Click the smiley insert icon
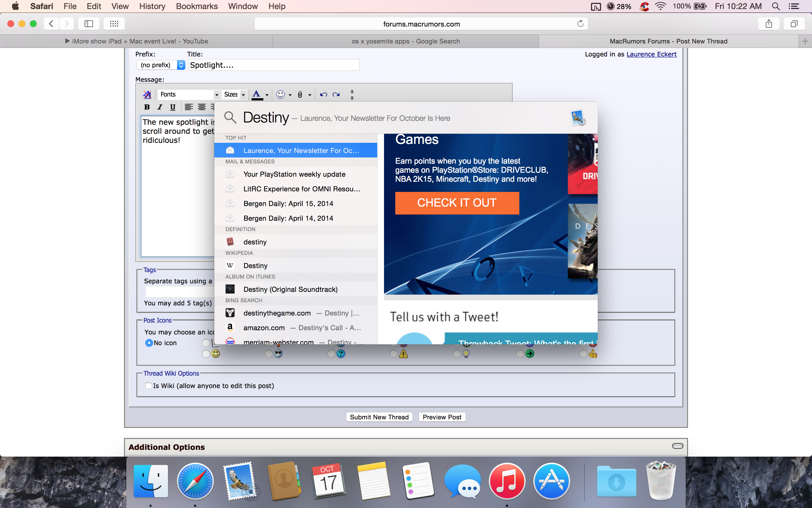Screen dimensions: 812x508 click(x=280, y=95)
